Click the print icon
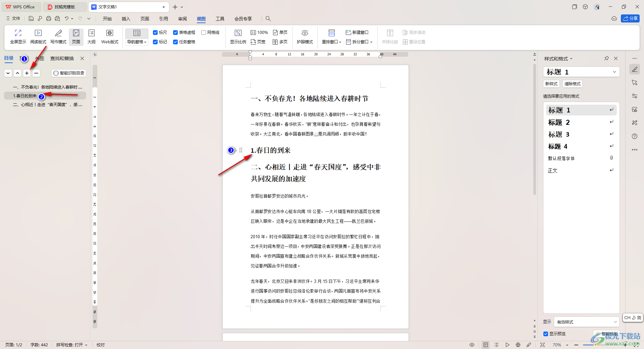 (49, 18)
